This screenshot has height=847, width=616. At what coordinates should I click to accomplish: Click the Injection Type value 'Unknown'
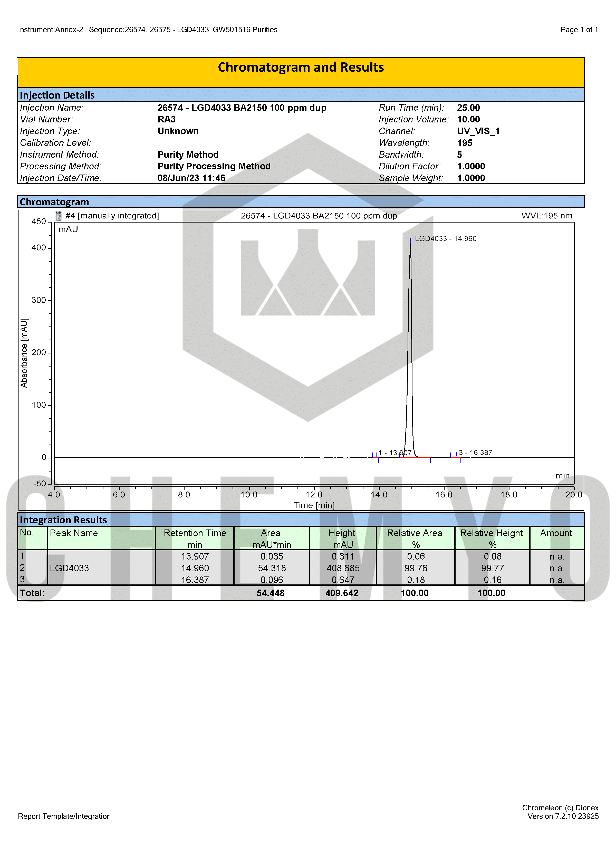(178, 131)
